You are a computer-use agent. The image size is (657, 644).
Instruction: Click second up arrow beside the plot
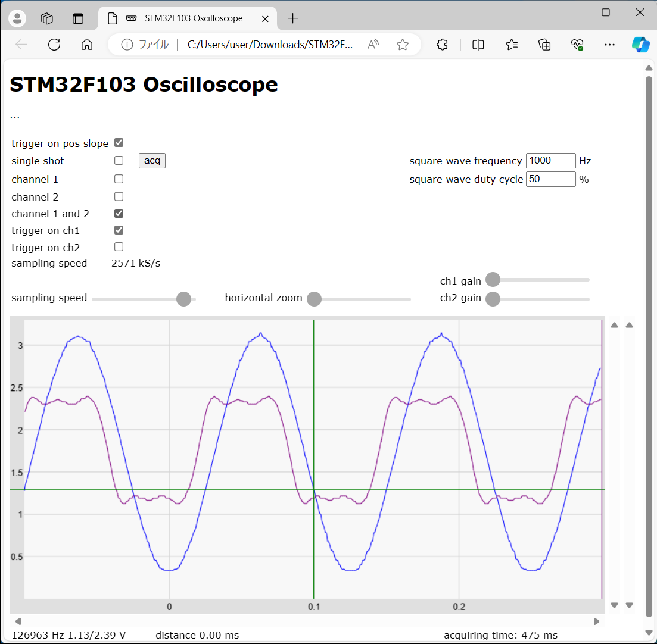click(x=630, y=326)
